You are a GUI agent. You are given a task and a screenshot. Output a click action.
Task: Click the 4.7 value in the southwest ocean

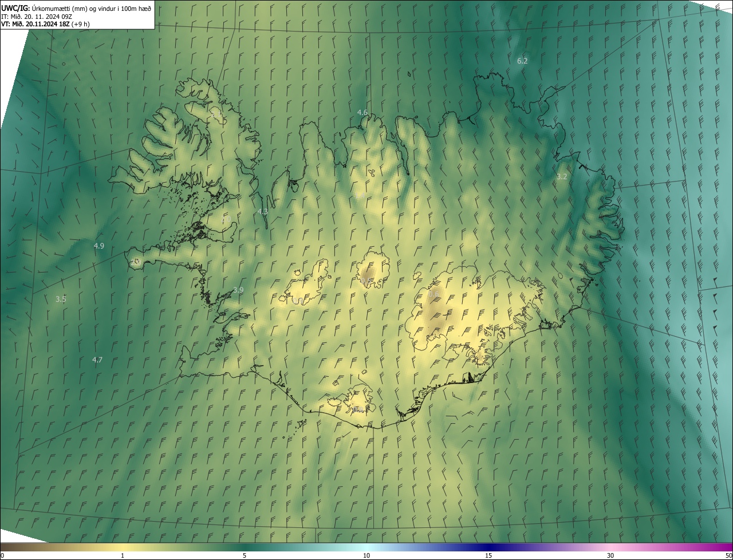97,360
